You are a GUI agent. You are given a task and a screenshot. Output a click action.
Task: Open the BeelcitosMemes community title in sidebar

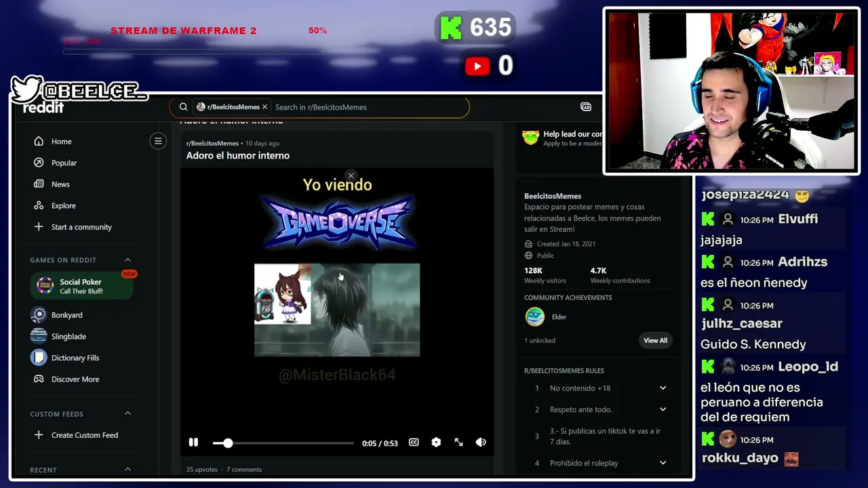coord(553,196)
